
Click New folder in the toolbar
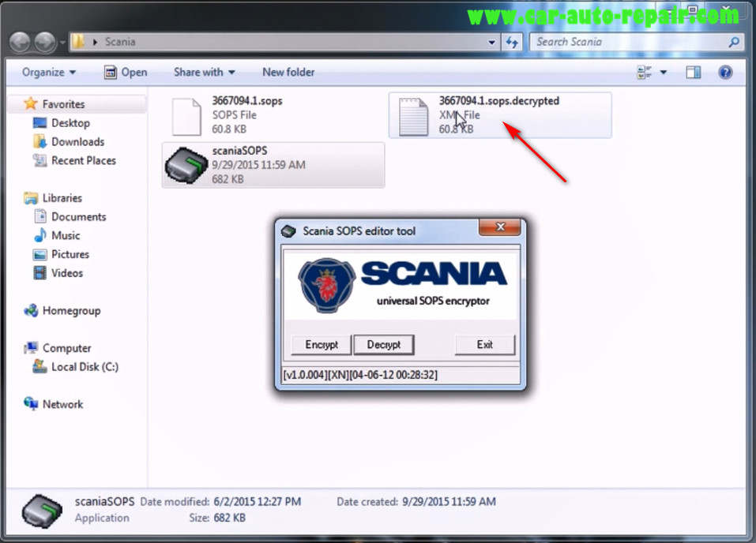[x=288, y=73]
